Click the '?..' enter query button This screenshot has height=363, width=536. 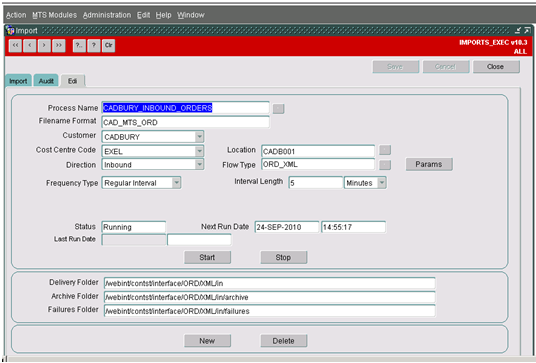pyautogui.click(x=79, y=45)
